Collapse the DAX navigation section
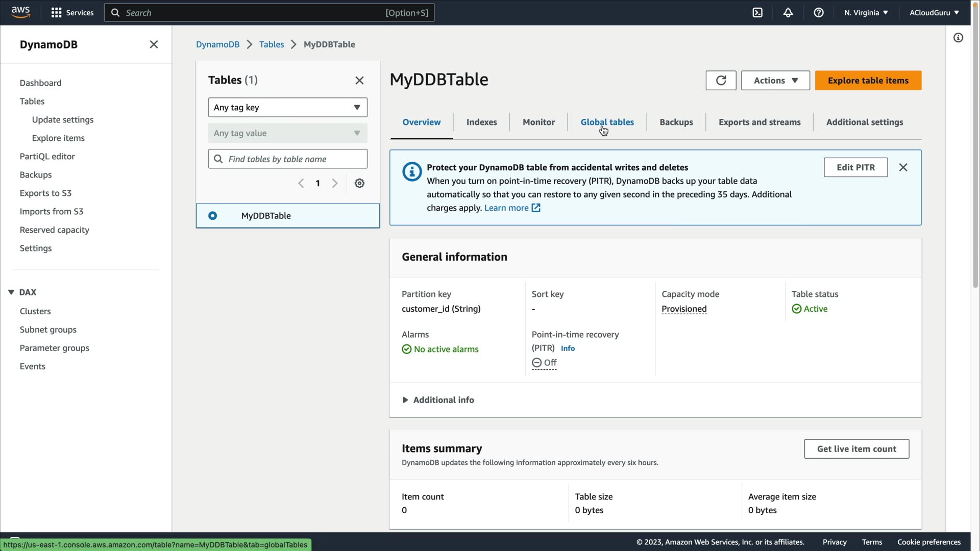This screenshot has width=980, height=551. pyautogui.click(x=11, y=292)
